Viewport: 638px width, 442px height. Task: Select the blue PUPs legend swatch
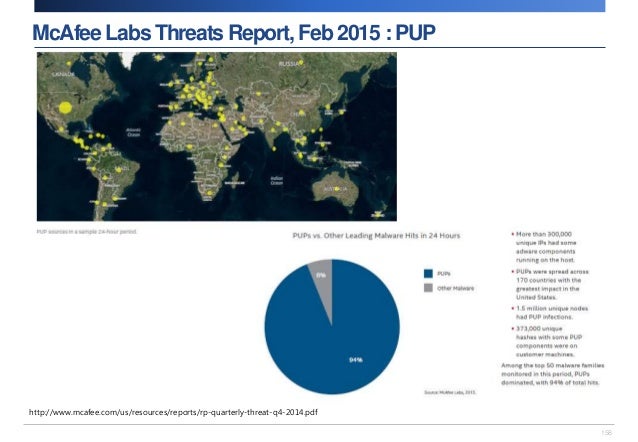click(x=428, y=274)
